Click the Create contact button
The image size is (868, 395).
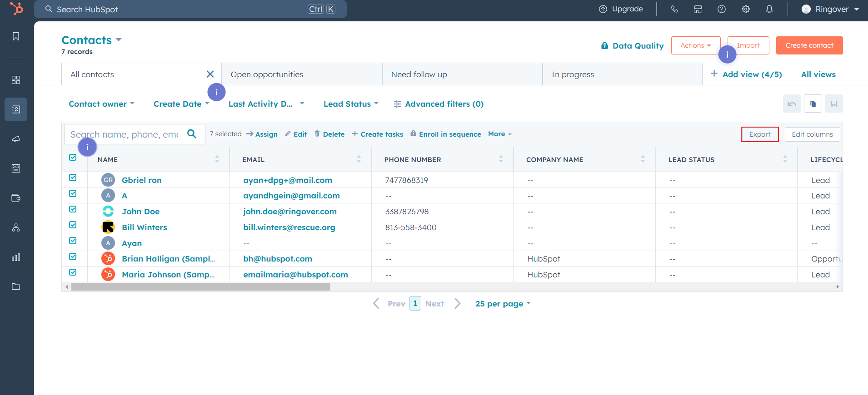(809, 45)
